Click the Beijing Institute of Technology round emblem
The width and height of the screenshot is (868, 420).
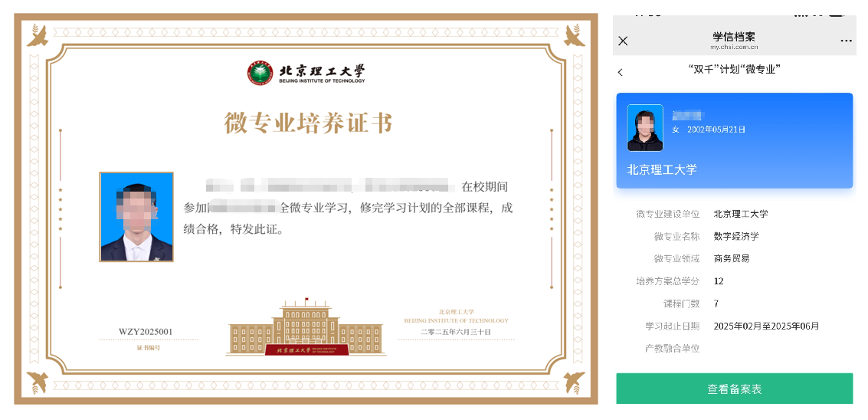pos(260,74)
